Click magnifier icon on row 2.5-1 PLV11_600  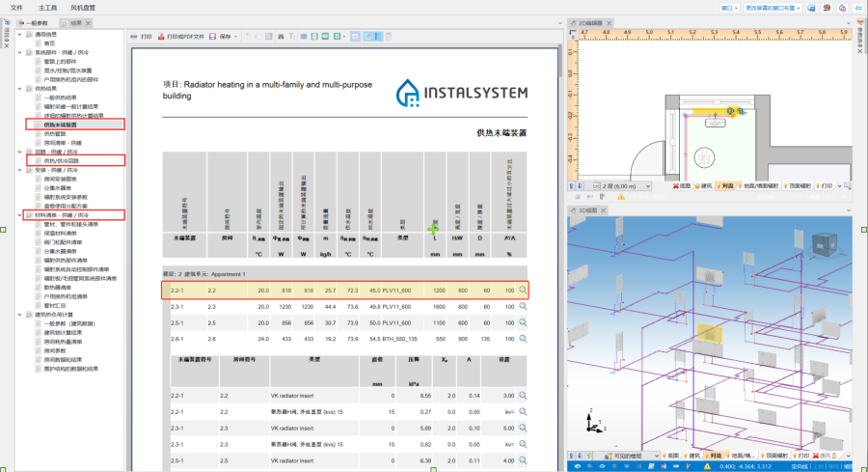coord(523,322)
